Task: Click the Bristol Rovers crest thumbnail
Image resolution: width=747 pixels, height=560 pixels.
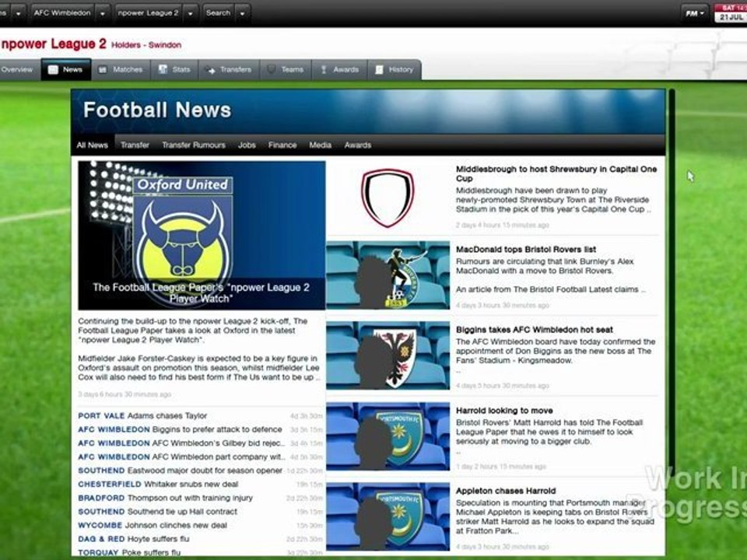Action: click(x=388, y=275)
